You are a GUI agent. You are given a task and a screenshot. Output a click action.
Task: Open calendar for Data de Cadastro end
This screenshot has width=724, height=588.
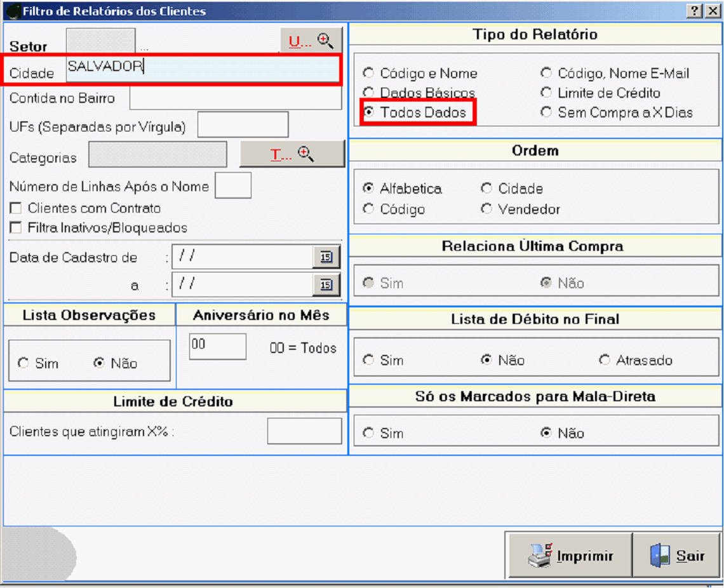[326, 285]
